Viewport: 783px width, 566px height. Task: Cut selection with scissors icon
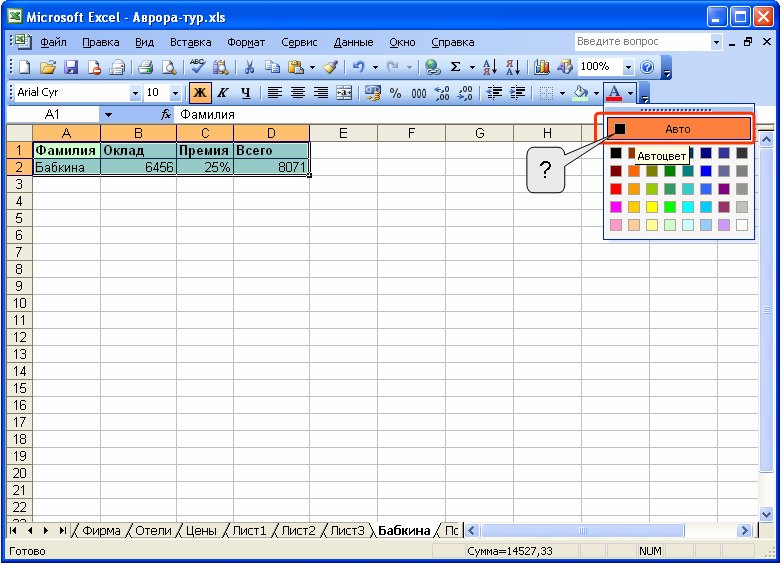pyautogui.click(x=249, y=67)
